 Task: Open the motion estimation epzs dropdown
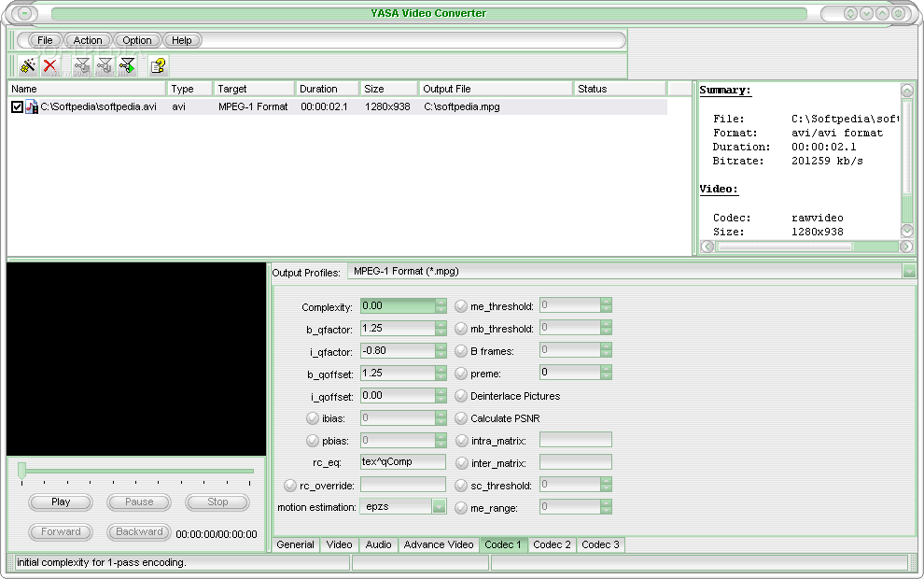click(x=439, y=506)
